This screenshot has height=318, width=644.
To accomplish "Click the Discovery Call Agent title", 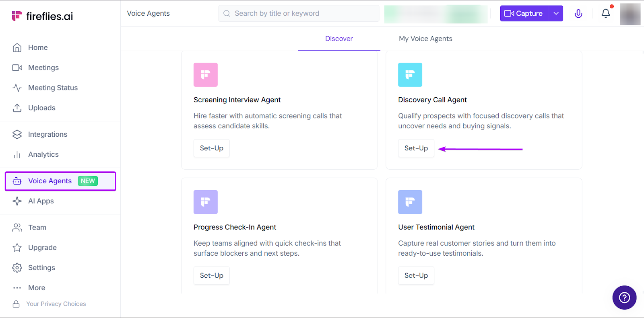I will pyautogui.click(x=432, y=100).
